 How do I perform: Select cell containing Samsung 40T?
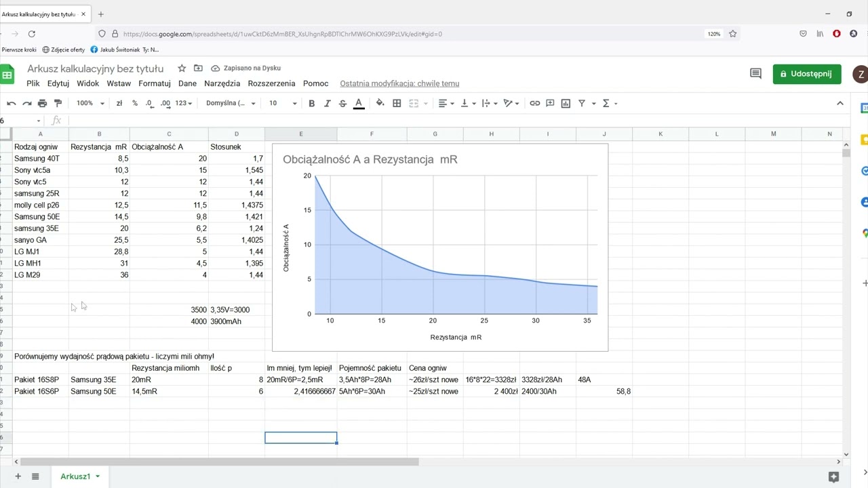(x=41, y=159)
